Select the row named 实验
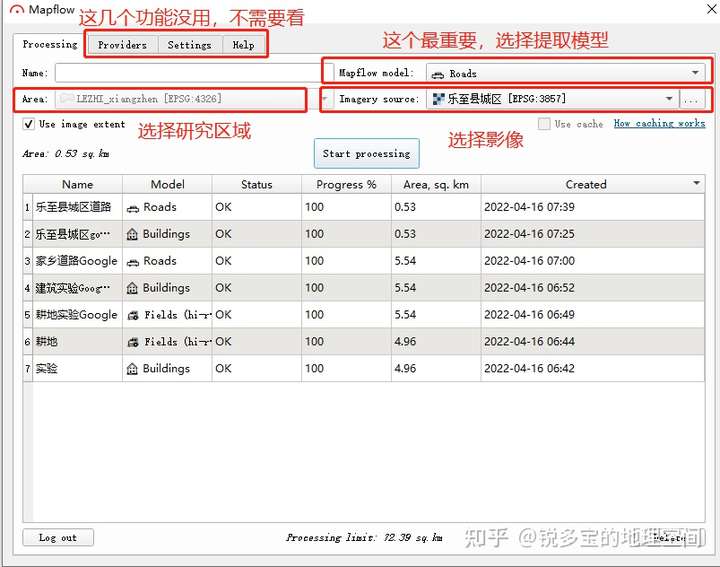 [364, 368]
